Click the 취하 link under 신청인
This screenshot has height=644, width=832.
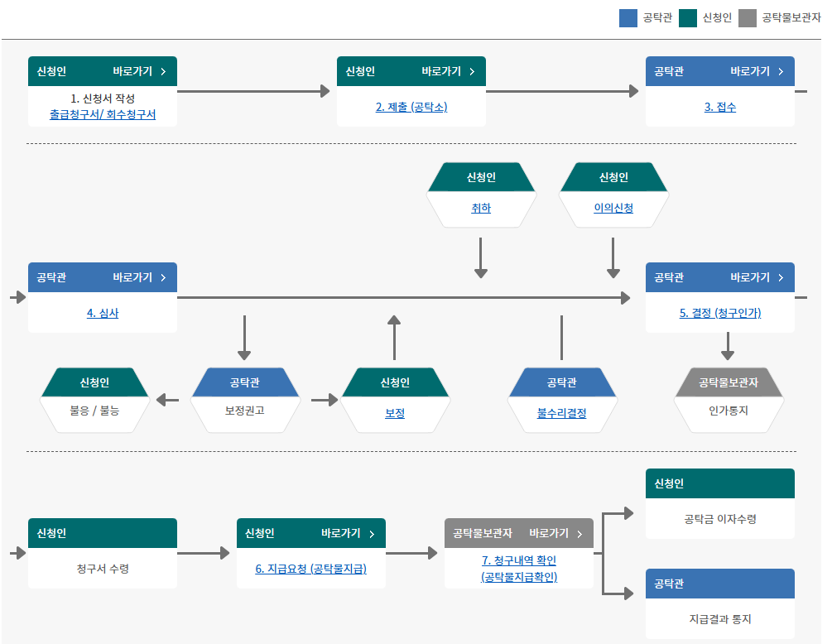(481, 209)
